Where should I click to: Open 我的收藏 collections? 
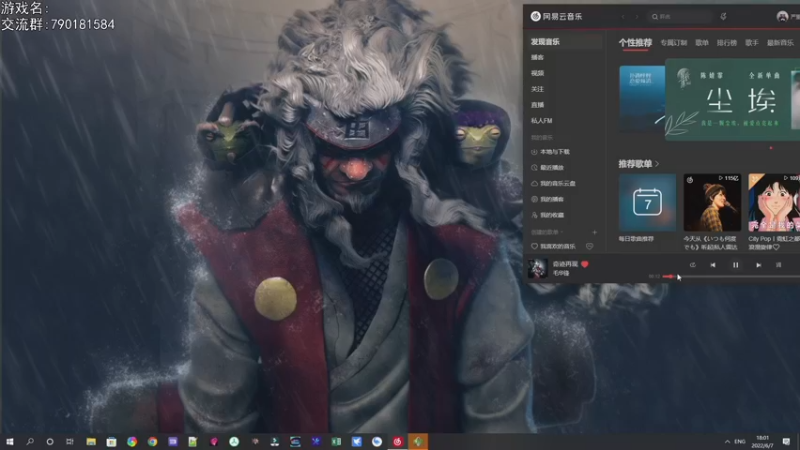point(547,215)
